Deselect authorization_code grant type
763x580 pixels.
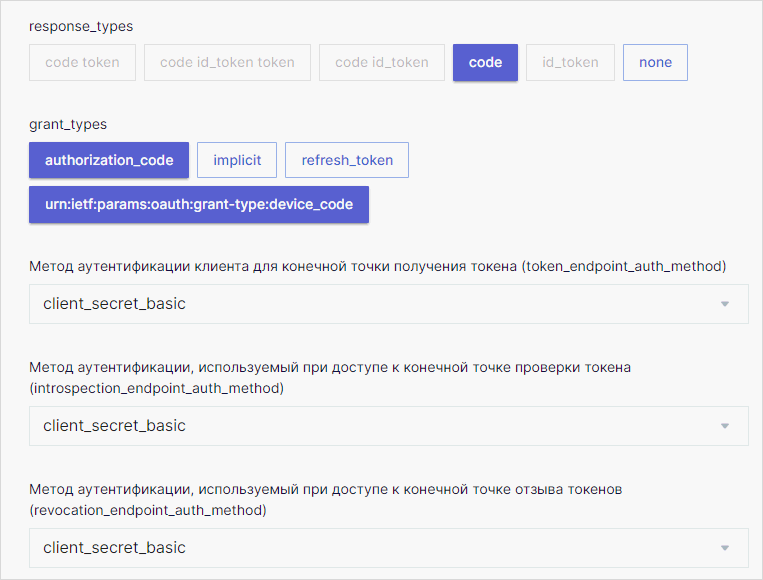pos(109,160)
